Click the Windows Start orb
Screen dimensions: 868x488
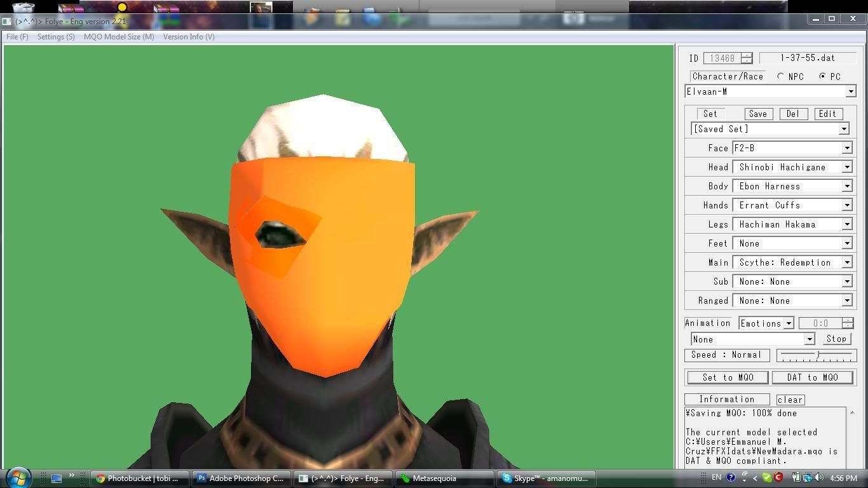coord(18,477)
